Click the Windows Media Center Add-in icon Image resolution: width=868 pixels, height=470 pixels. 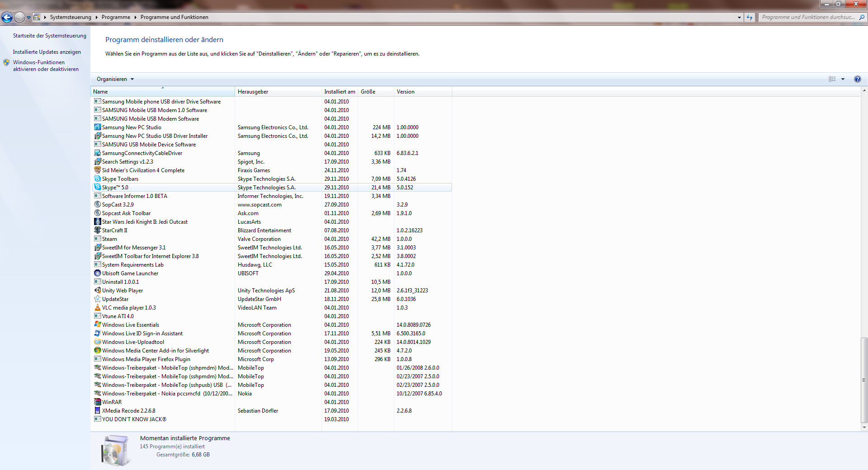(x=97, y=350)
